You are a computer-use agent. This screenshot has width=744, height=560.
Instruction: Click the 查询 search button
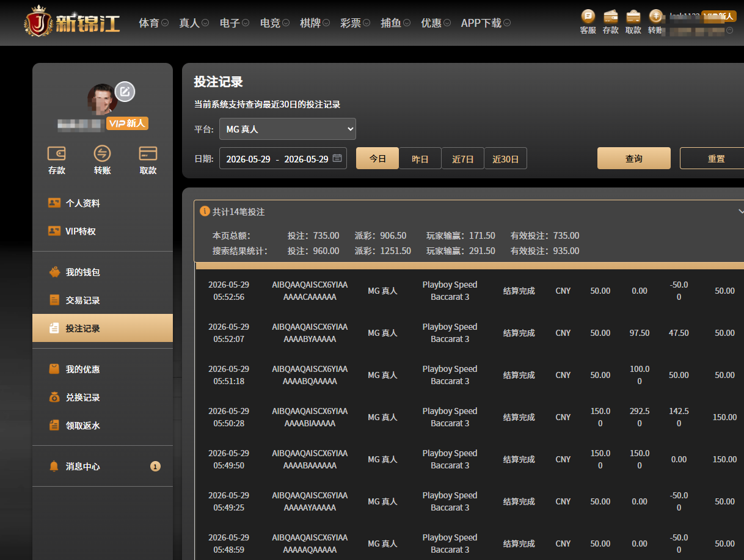pyautogui.click(x=634, y=158)
